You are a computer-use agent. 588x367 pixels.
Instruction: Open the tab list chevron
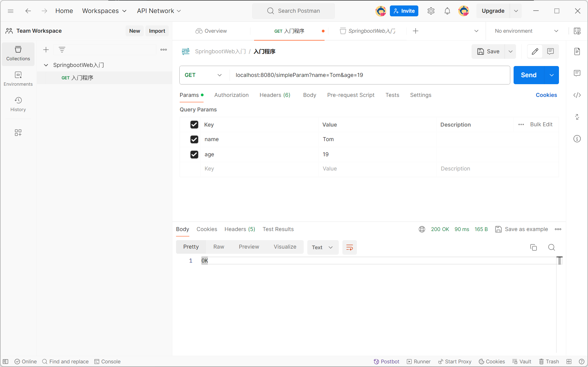point(476,31)
